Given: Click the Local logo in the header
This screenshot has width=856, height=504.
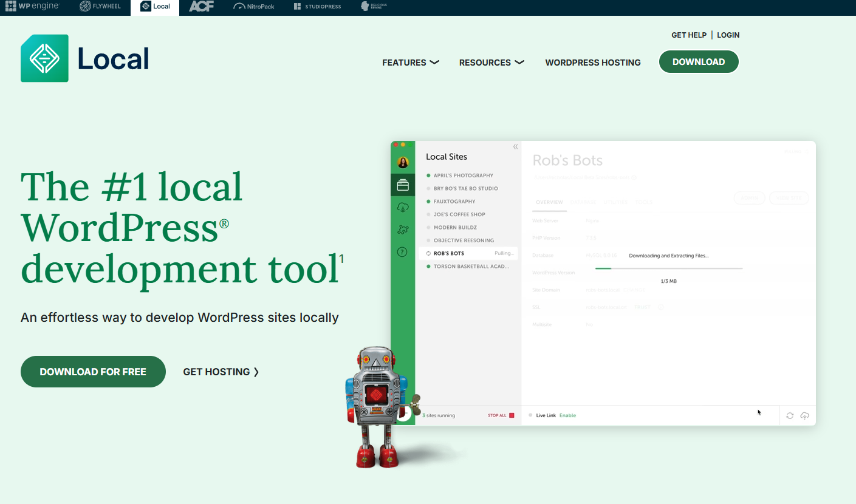Looking at the screenshot, I should pos(85,58).
